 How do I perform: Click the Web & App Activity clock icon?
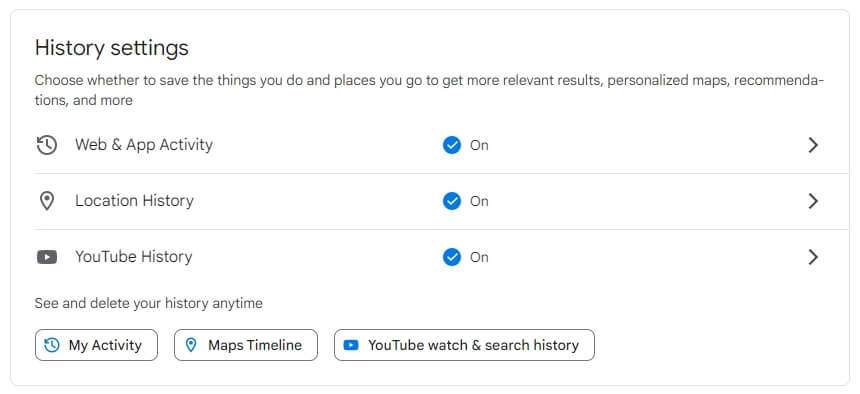pos(47,145)
